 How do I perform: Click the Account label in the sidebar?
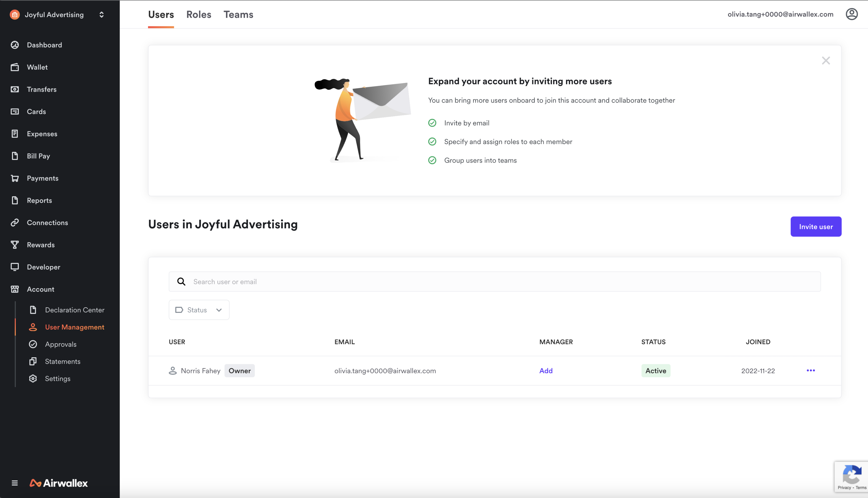click(41, 289)
